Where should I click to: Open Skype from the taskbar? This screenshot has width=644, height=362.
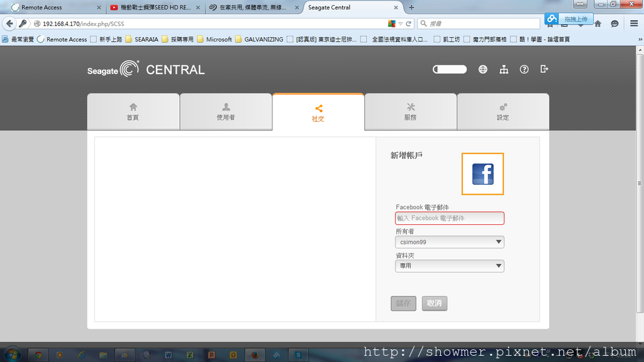pyautogui.click(x=298, y=354)
